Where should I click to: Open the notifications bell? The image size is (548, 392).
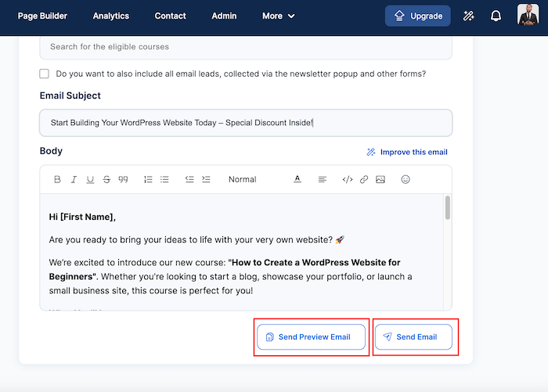point(496,16)
